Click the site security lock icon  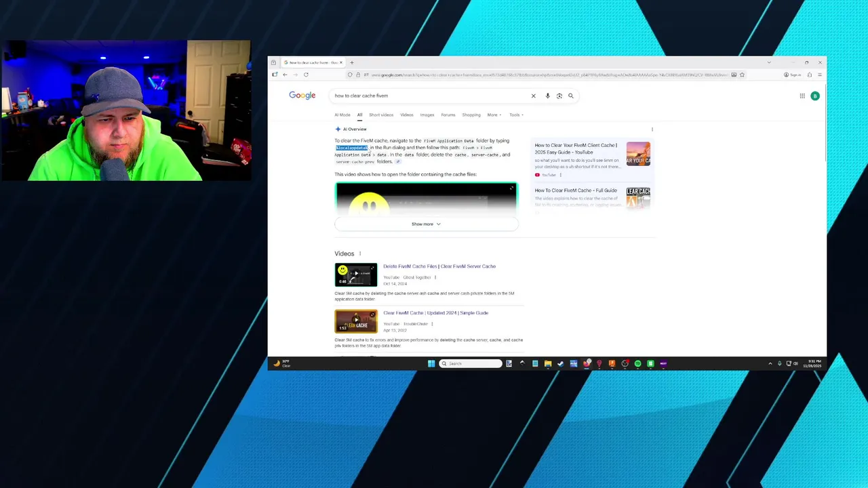click(x=358, y=75)
